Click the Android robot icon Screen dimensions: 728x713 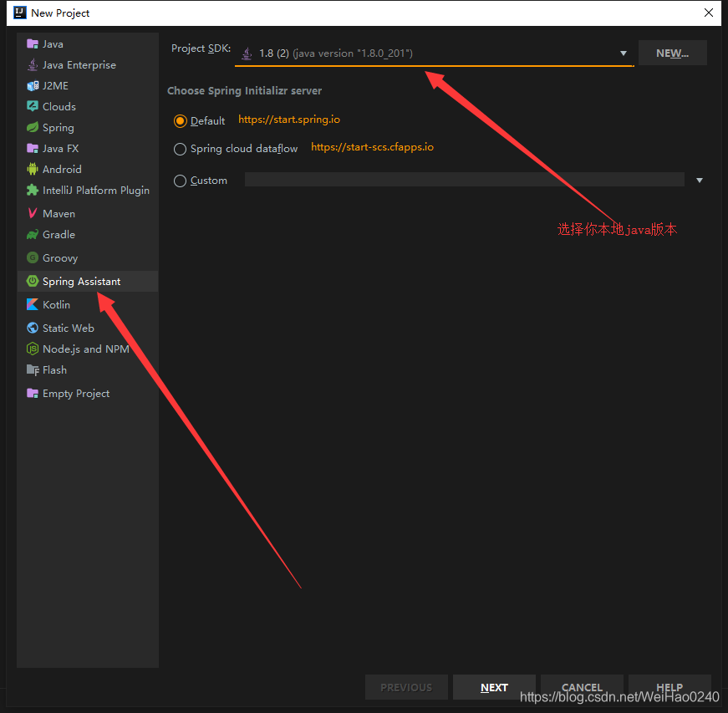[33, 169]
